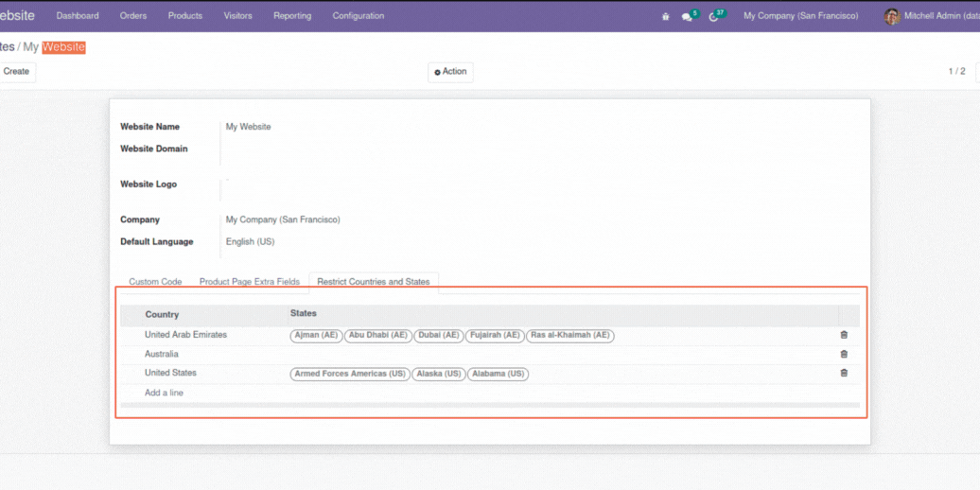Click the States column header
The width and height of the screenshot is (980, 490).
point(303,313)
